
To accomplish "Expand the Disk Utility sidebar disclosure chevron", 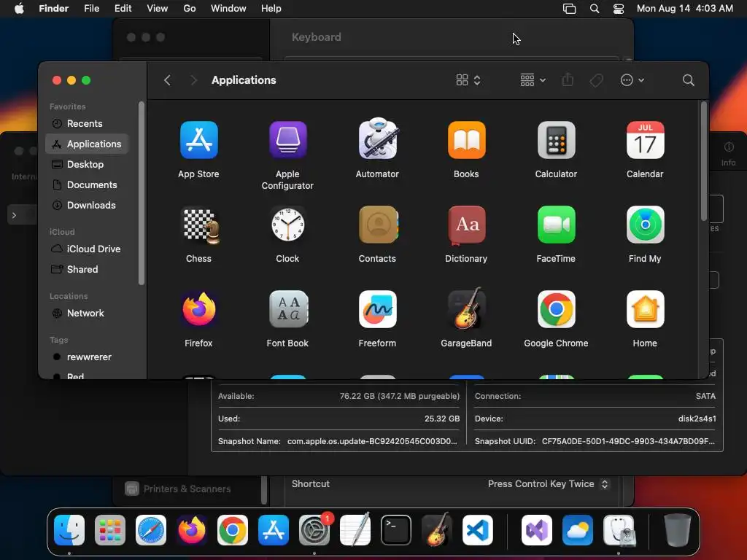I will [15, 215].
